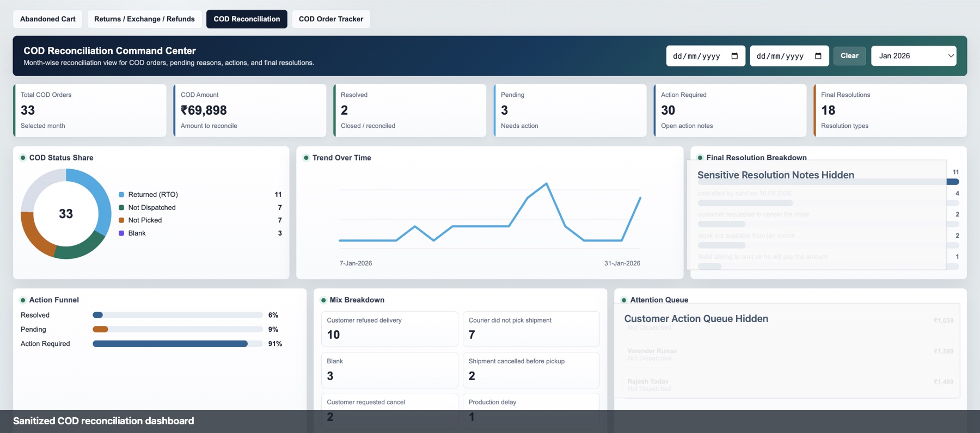This screenshot has width=980, height=433.
Task: Click the Mix Breakdown heading
Action: pyautogui.click(x=357, y=300)
